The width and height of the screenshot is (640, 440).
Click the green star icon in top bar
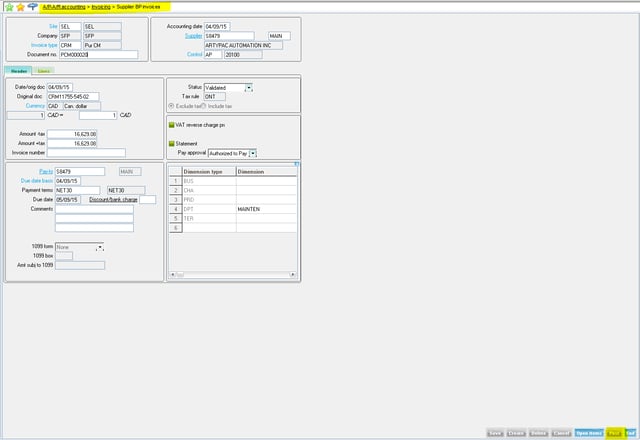(7, 6)
